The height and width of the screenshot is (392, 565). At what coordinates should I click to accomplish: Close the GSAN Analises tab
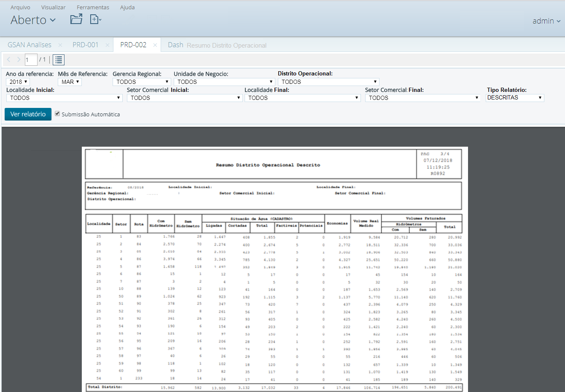point(60,45)
